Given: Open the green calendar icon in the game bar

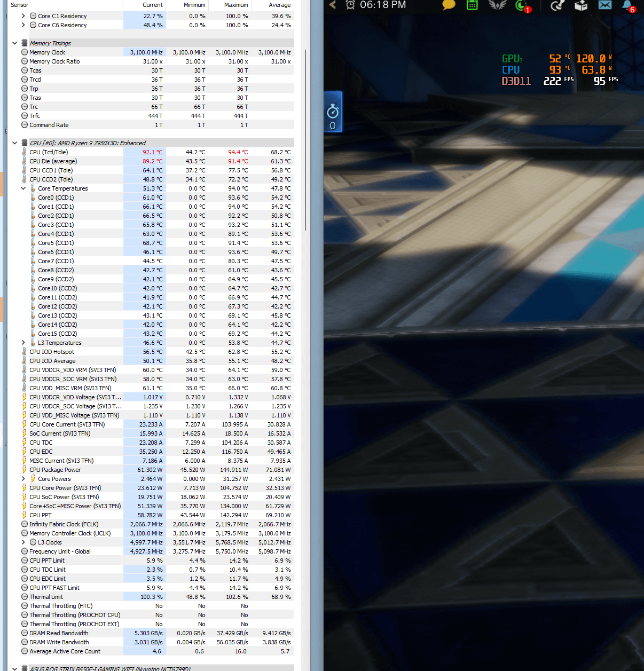Looking at the screenshot, I should 472,5.
